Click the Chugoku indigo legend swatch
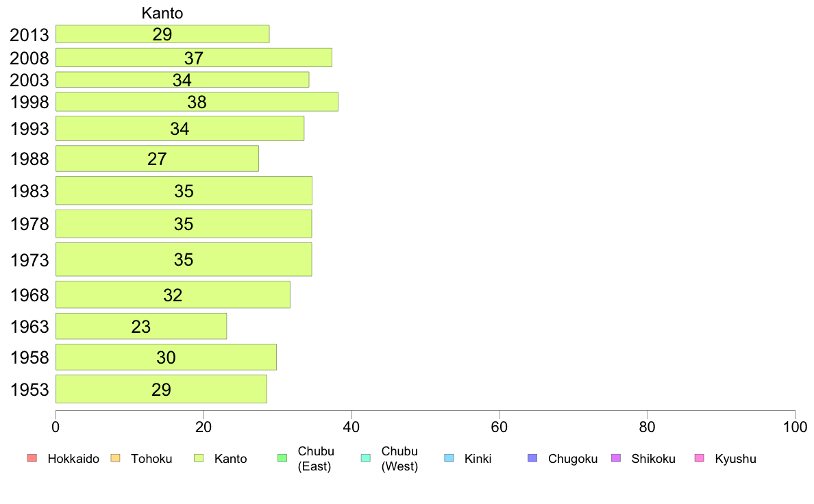Screen dimensions: 814x504 (532, 458)
